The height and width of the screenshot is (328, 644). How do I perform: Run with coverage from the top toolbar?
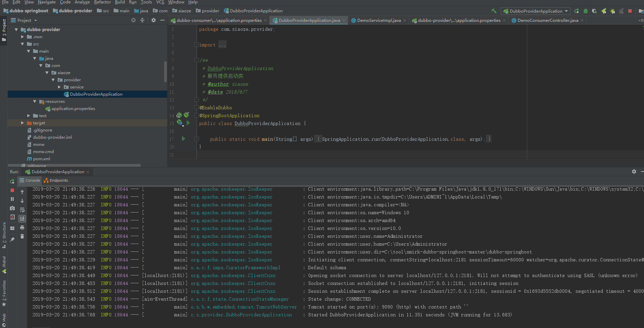click(x=595, y=11)
